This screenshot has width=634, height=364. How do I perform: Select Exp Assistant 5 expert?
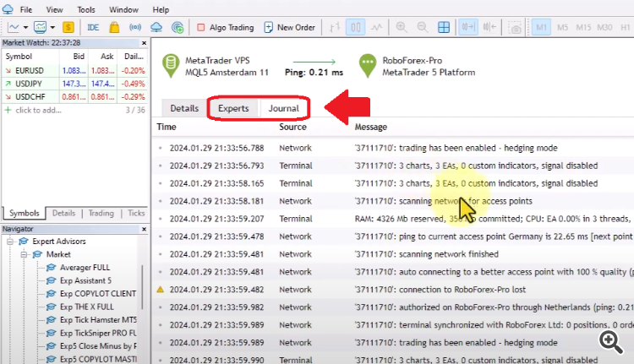pyautogui.click(x=85, y=280)
